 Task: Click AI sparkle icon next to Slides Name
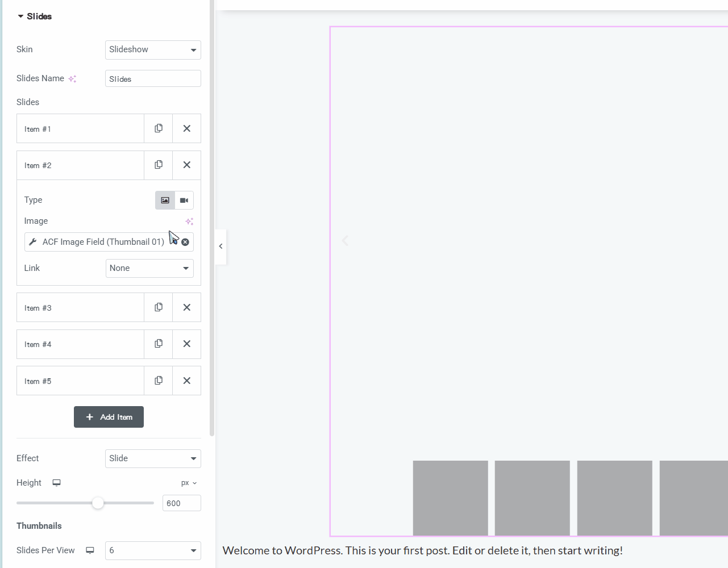[72, 79]
